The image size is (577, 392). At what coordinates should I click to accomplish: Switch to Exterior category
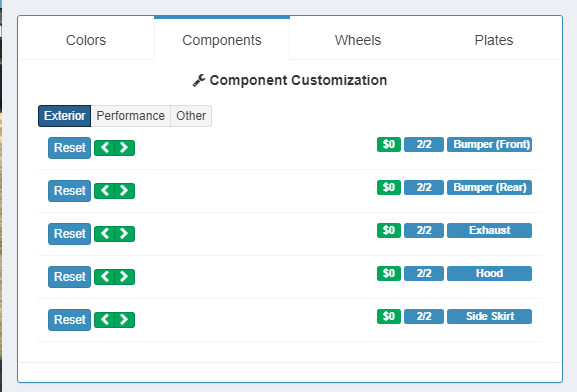point(64,116)
